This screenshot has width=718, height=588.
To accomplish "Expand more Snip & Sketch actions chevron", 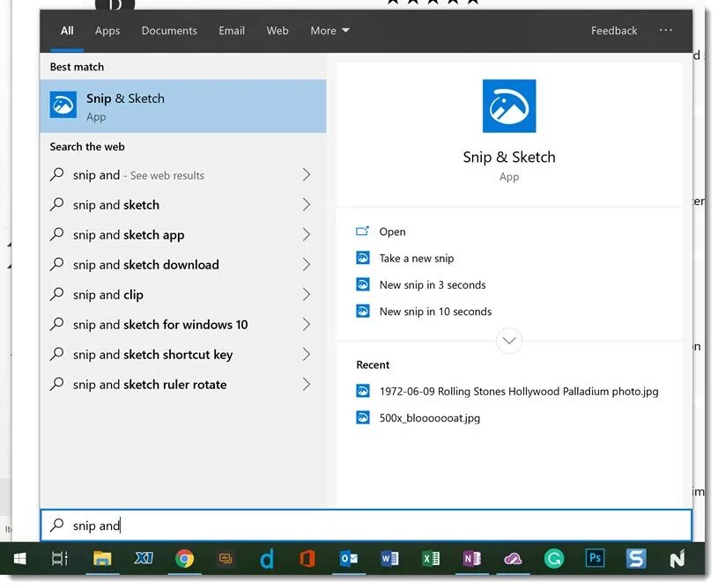I will coord(508,341).
